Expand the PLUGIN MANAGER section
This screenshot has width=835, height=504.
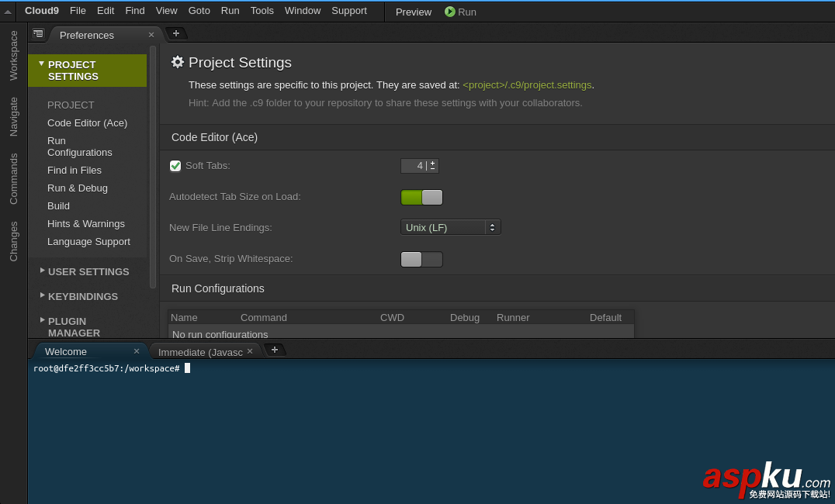(x=42, y=320)
